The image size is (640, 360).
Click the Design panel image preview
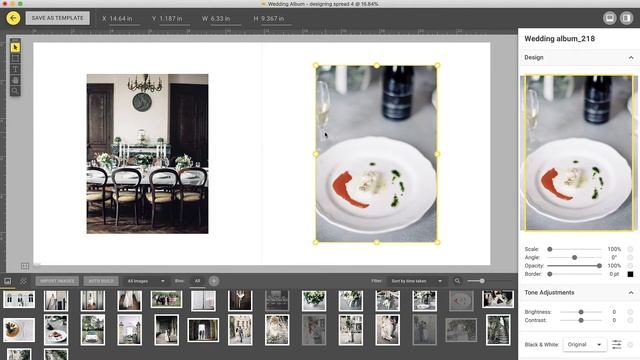coord(579,153)
